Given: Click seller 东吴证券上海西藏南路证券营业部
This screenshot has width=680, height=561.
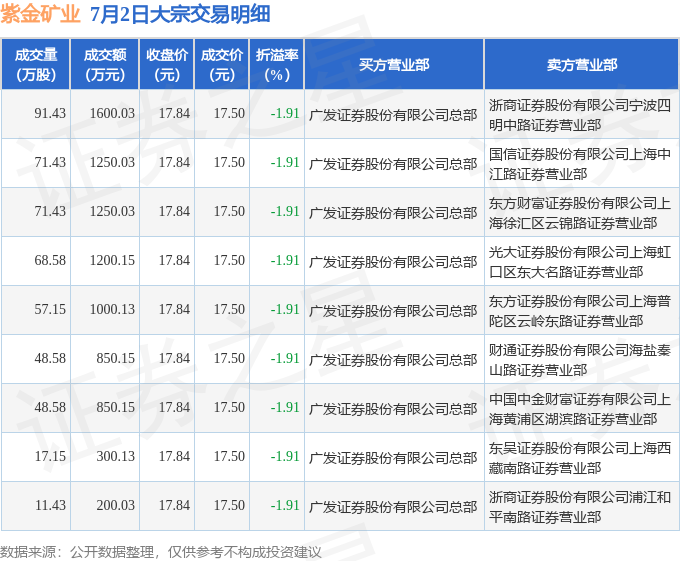Looking at the screenshot, I should click(x=580, y=458).
